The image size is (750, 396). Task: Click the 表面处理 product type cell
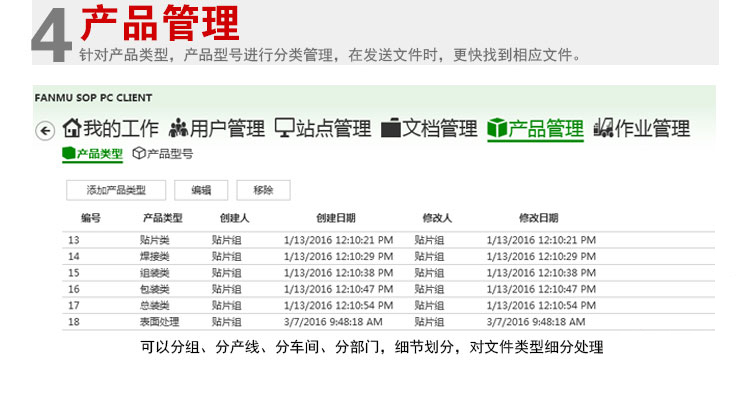[x=159, y=321]
